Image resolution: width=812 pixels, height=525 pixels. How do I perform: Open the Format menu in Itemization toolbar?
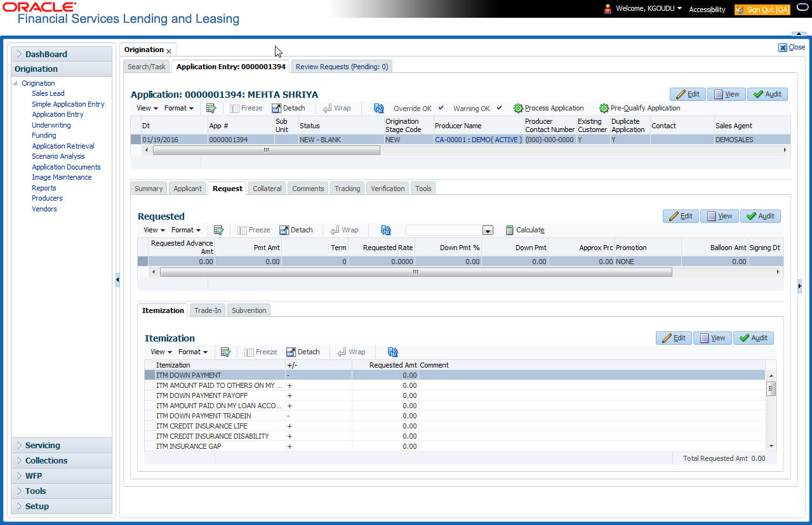(x=193, y=352)
